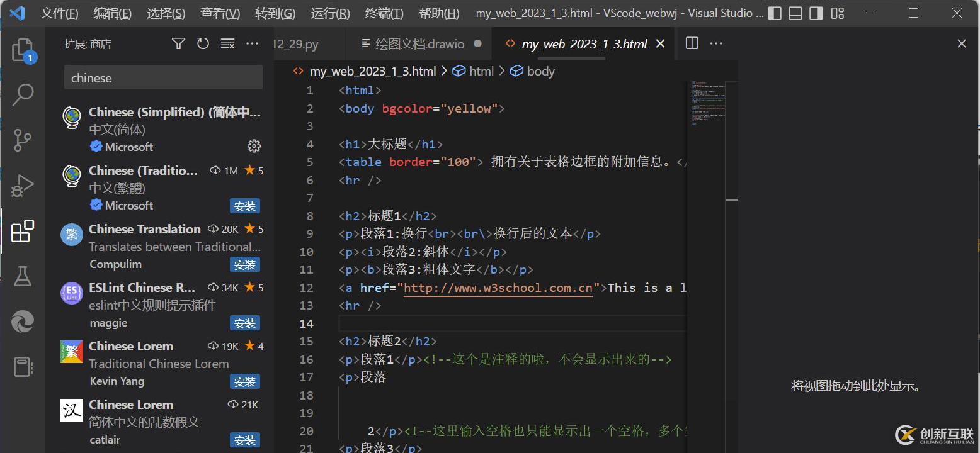The width and height of the screenshot is (980, 453).
Task: Open the Microsoft Edge tools icon
Action: click(23, 322)
